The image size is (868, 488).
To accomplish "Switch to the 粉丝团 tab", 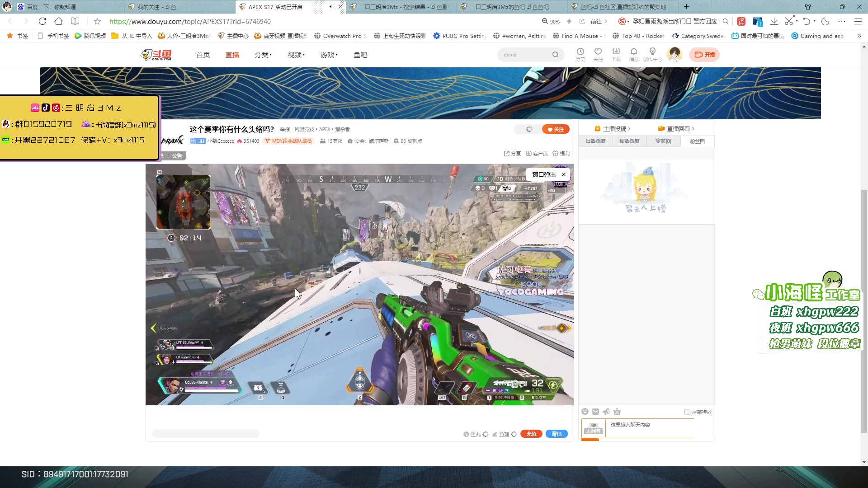I will pyautogui.click(x=697, y=141).
